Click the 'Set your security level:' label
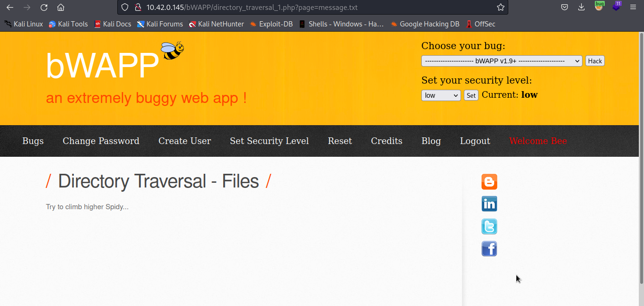The image size is (644, 306). tap(477, 80)
